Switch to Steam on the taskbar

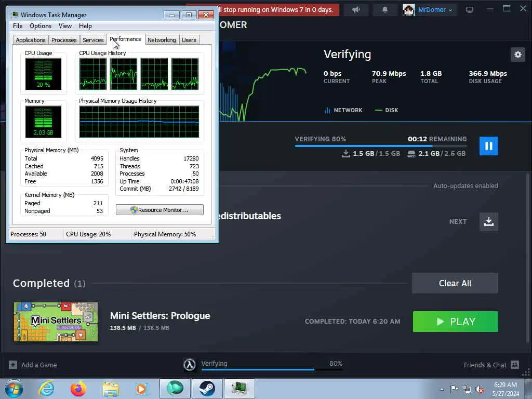tap(207, 389)
